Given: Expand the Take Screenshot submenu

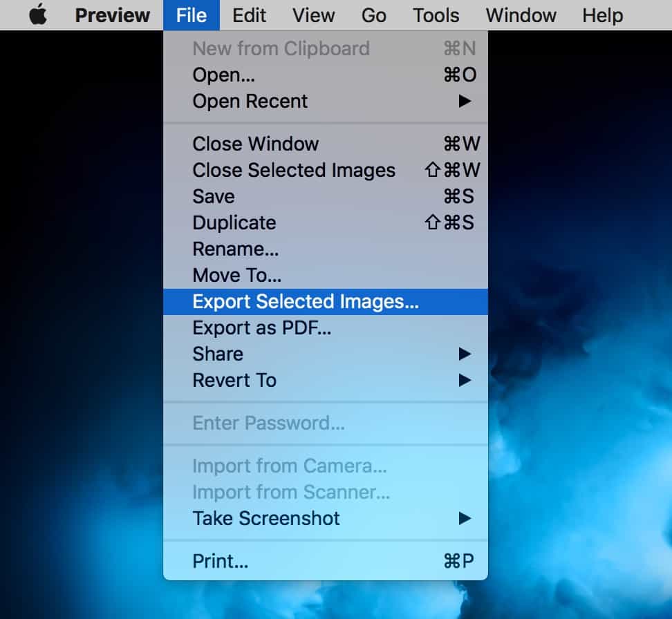Looking at the screenshot, I should [x=266, y=518].
